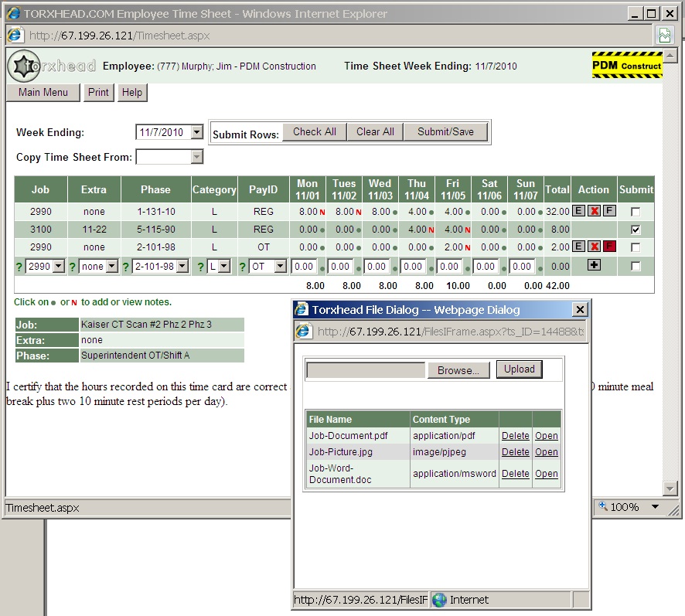685x616 pixels.
Task: Click the red X delete icon in the 2990 OT row
Action: point(594,247)
